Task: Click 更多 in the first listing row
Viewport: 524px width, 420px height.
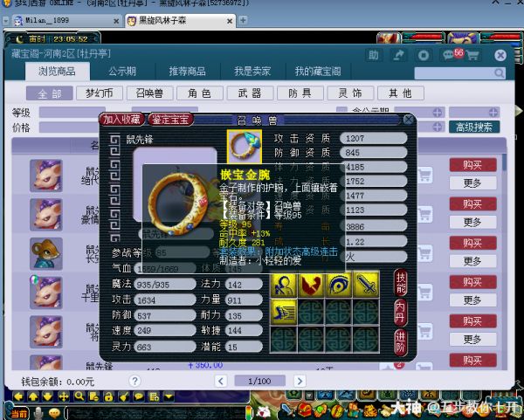Action: coord(472,183)
